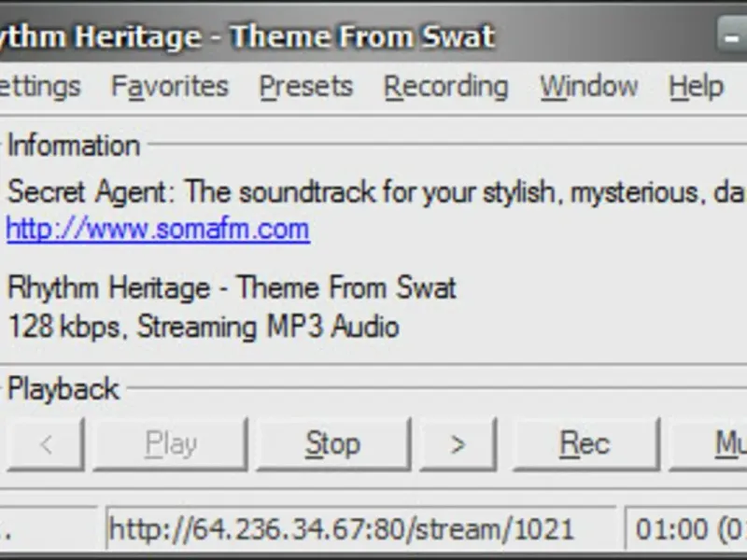Click the 128 kbps, Streaming MP3 Audio text
Image resolution: width=747 pixels, height=560 pixels.
(204, 327)
